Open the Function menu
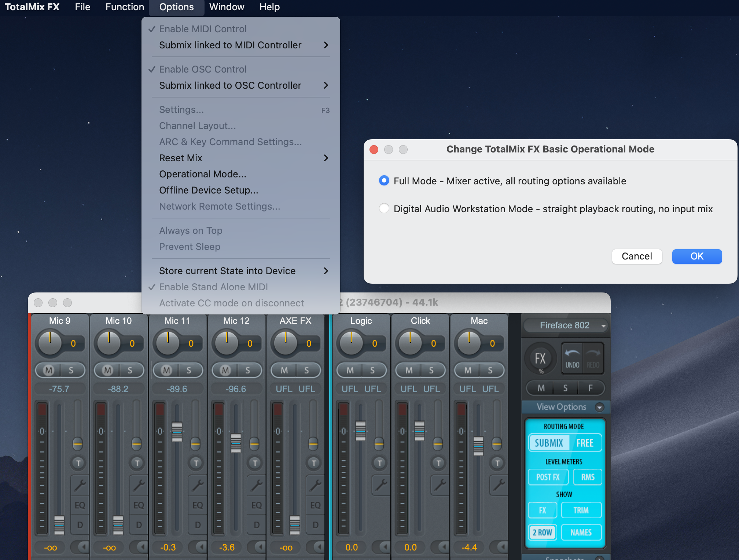This screenshot has width=739, height=560. coord(125,7)
